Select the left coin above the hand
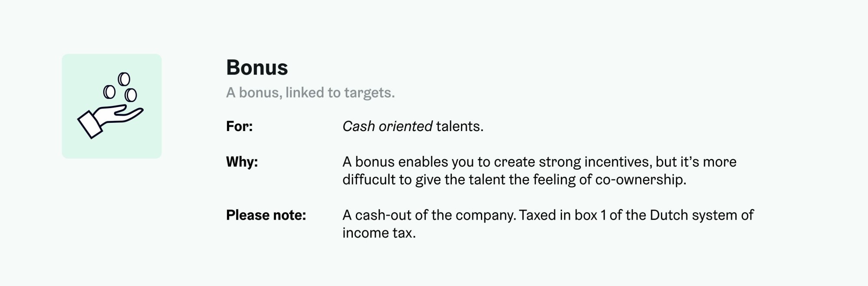868x286 pixels. point(109,92)
